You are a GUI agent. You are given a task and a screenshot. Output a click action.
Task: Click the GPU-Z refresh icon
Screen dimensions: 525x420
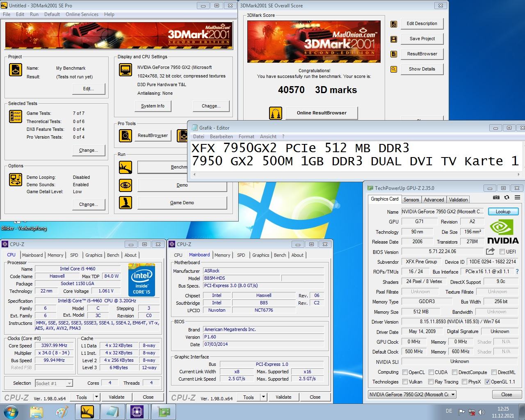pyautogui.click(x=507, y=198)
